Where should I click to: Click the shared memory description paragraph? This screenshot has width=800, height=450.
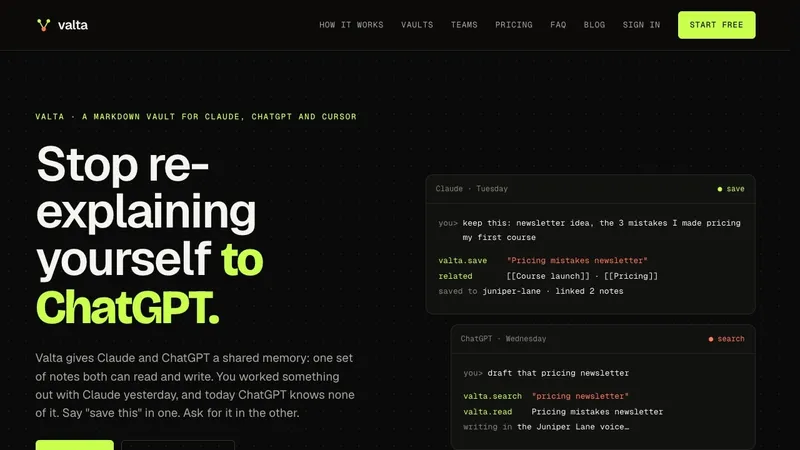click(x=195, y=385)
